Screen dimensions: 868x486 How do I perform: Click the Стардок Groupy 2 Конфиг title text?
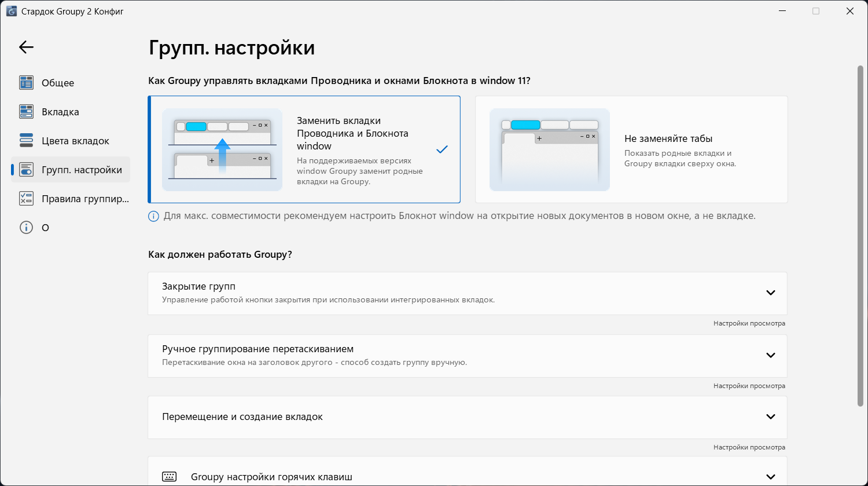coord(72,11)
